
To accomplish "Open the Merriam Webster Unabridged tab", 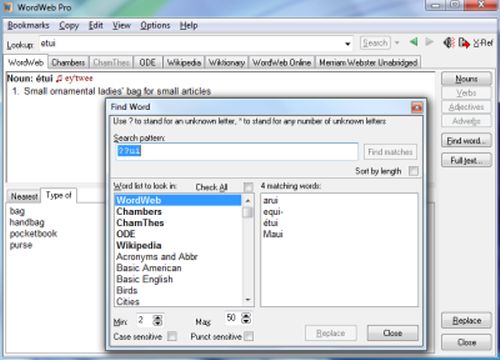I will [368, 62].
